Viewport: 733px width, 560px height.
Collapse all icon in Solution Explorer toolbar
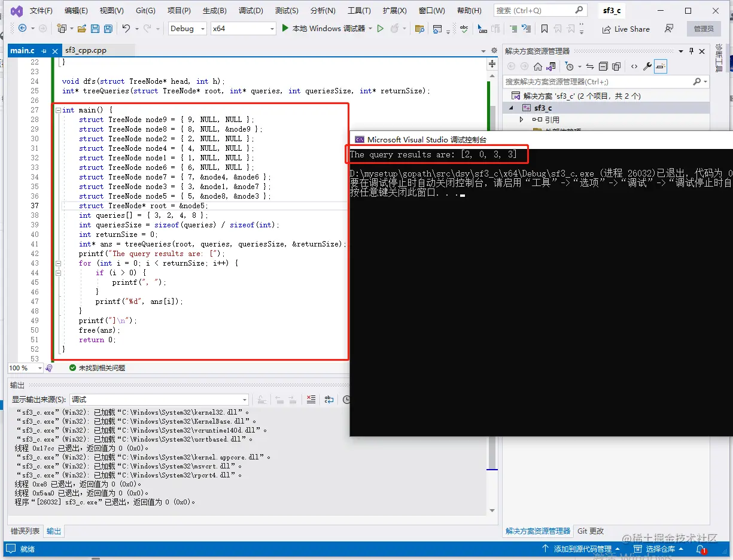click(603, 66)
